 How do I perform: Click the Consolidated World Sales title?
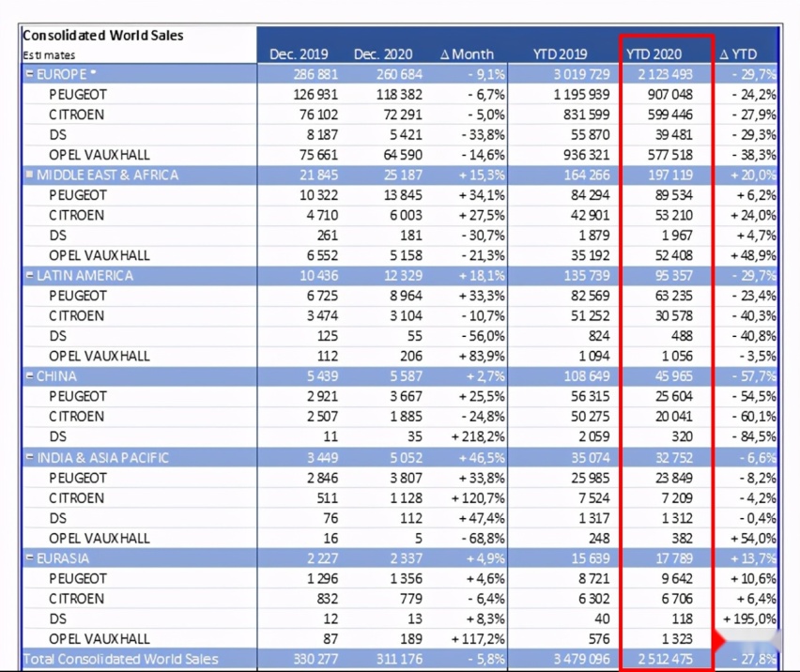point(103,35)
